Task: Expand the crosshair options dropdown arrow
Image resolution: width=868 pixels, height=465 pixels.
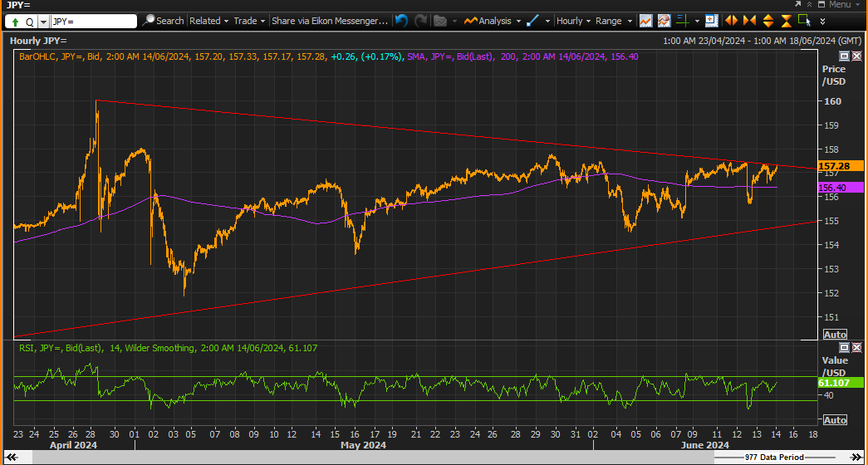Action: (x=698, y=22)
